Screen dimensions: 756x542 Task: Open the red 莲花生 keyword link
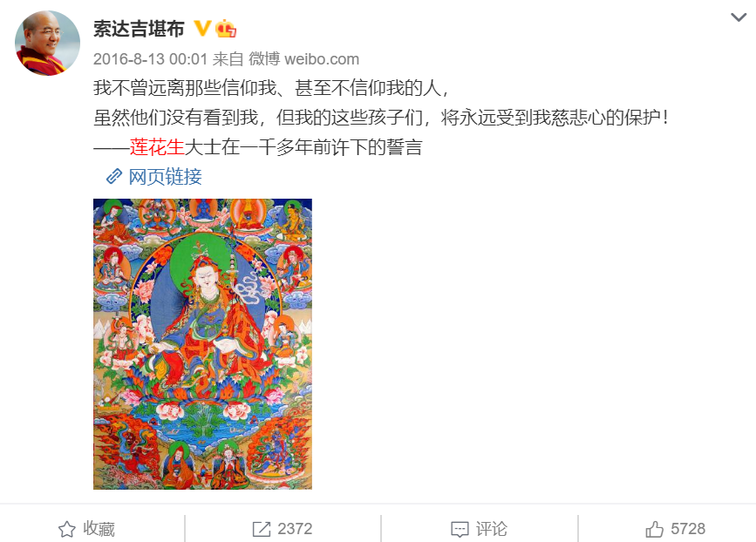point(157,147)
